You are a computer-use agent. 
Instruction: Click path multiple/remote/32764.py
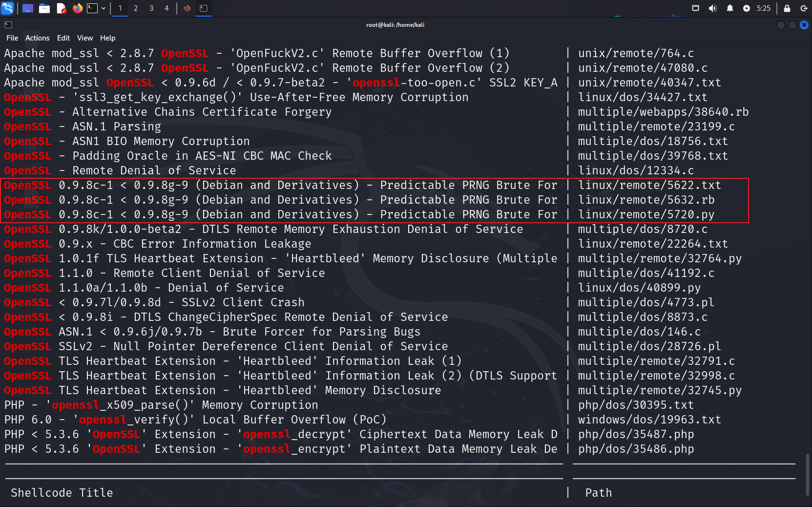pos(660,258)
